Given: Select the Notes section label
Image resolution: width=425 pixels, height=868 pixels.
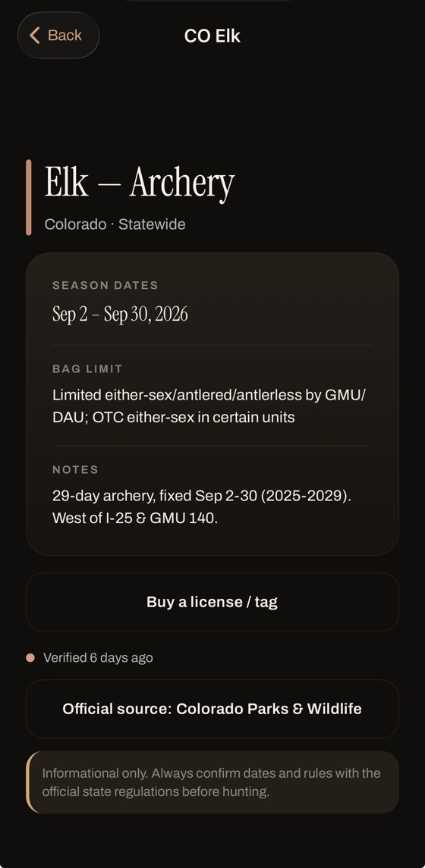Looking at the screenshot, I should click(x=75, y=469).
